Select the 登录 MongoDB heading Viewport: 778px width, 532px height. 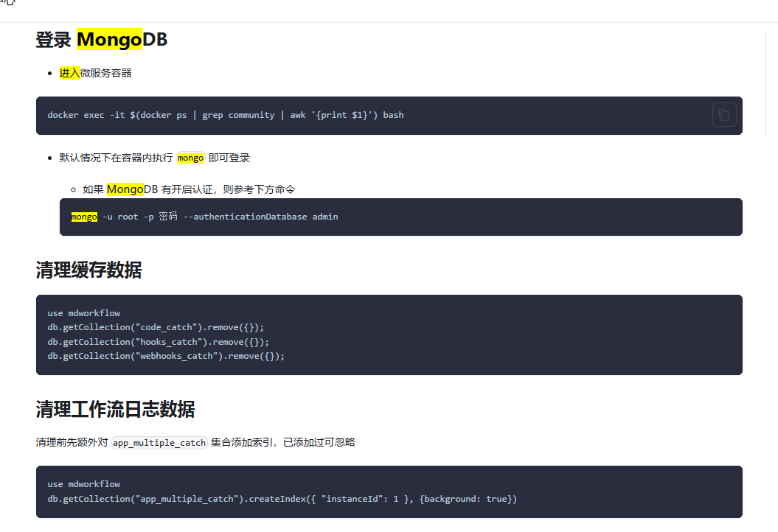(102, 40)
